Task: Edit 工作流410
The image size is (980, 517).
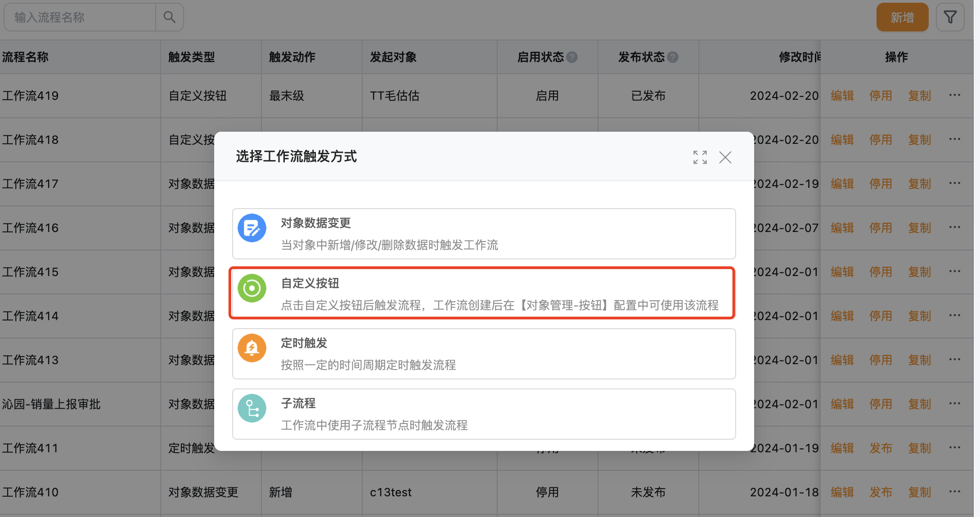Action: [842, 492]
